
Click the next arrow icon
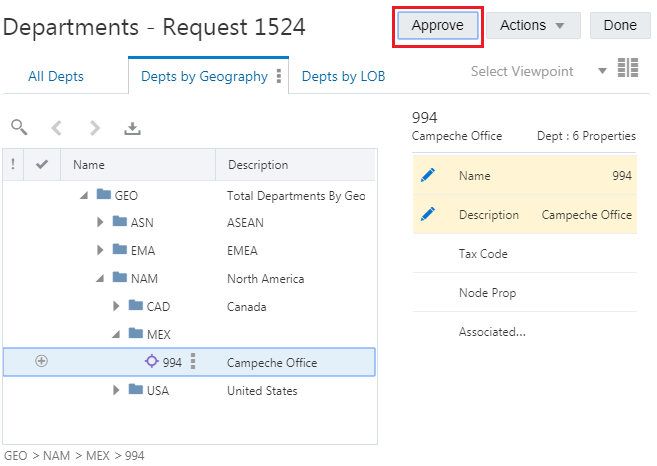[x=95, y=128]
